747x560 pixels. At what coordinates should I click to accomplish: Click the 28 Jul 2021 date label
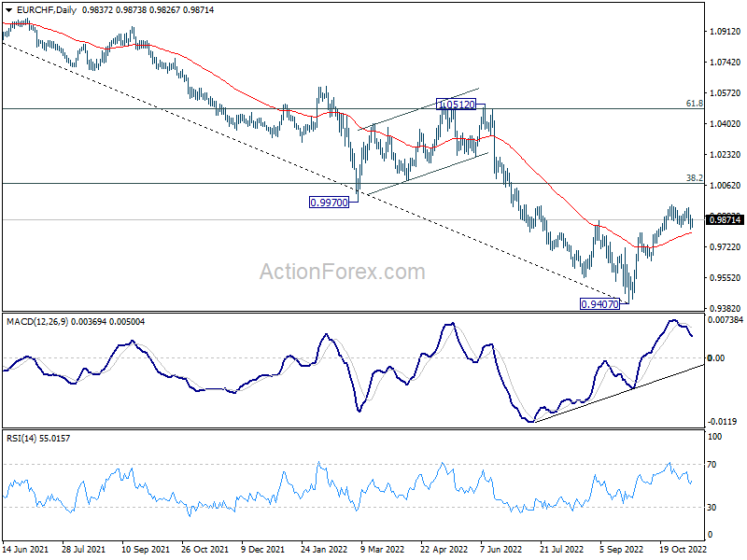point(84,550)
